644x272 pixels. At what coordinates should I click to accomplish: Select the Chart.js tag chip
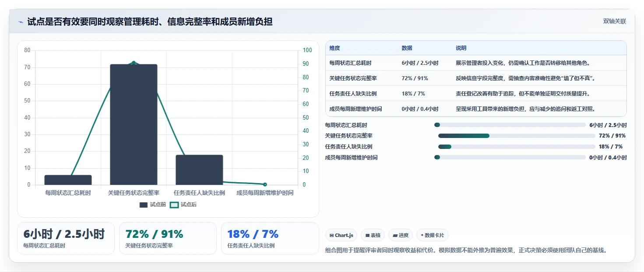341,235
